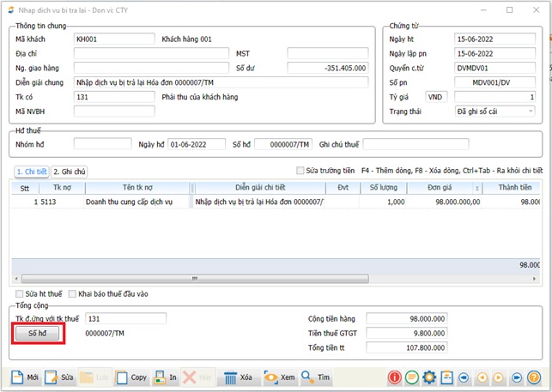Click the Xóa (delete) trash icon

pyautogui.click(x=230, y=377)
